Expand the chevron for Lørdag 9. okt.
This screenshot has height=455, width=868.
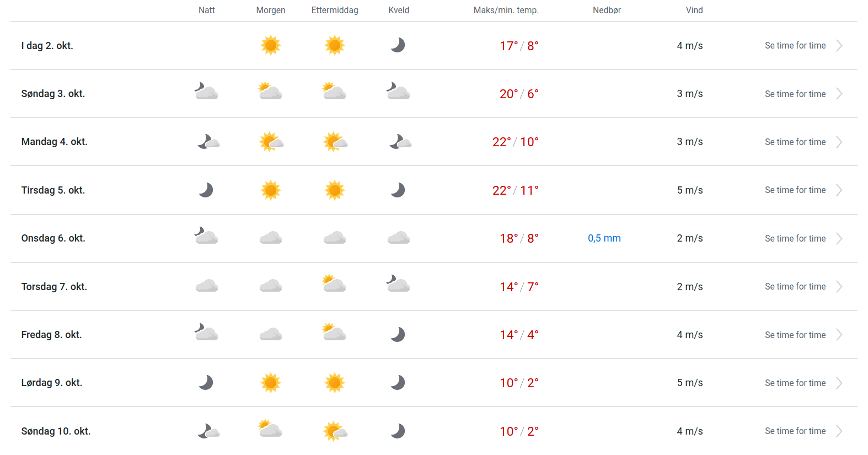pos(839,383)
